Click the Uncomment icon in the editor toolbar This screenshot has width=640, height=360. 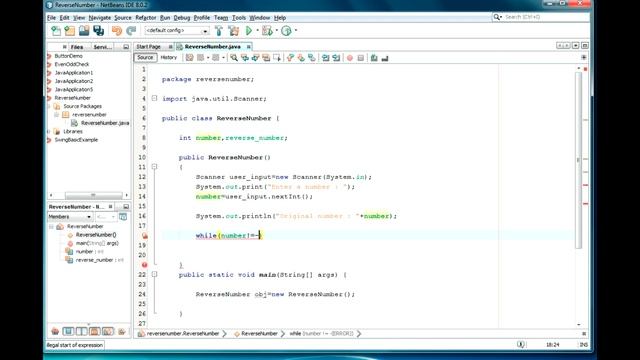click(385, 58)
